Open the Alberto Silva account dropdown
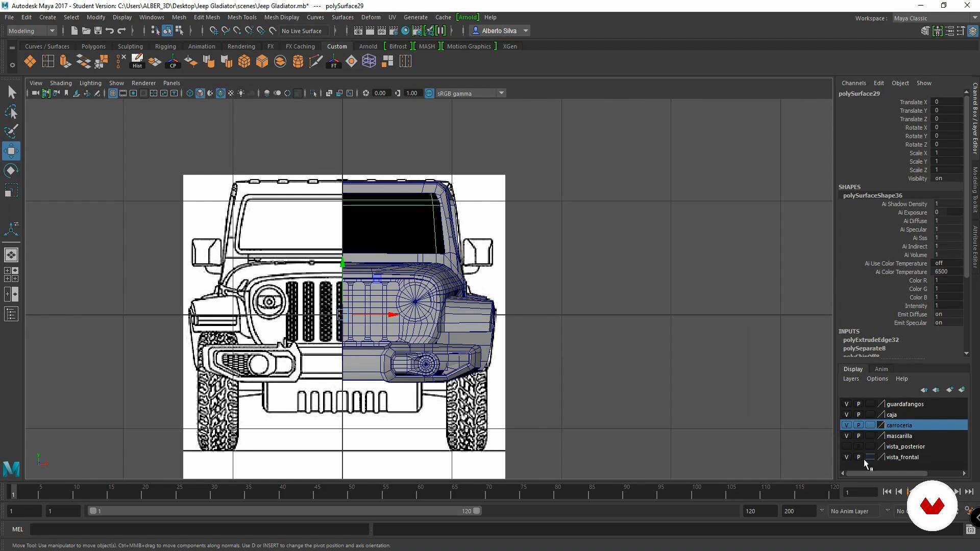Screen dimensions: 980x551 pos(500,31)
